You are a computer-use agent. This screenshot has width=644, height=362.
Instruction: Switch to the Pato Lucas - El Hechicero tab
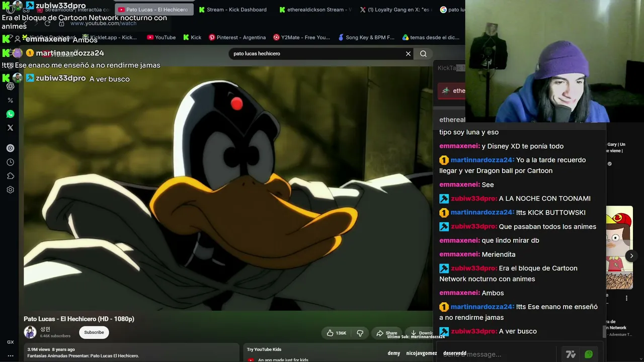(153, 10)
